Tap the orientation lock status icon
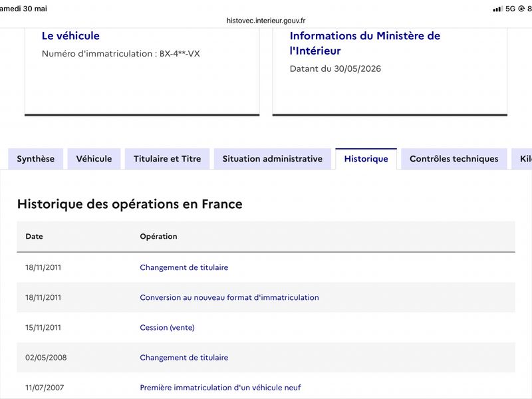 click(521, 9)
